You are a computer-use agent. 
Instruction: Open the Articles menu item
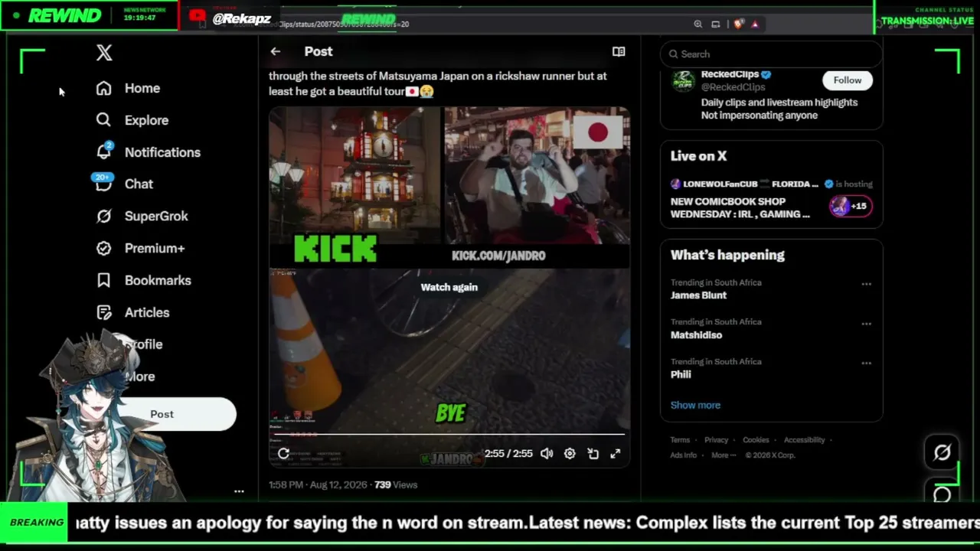point(147,312)
